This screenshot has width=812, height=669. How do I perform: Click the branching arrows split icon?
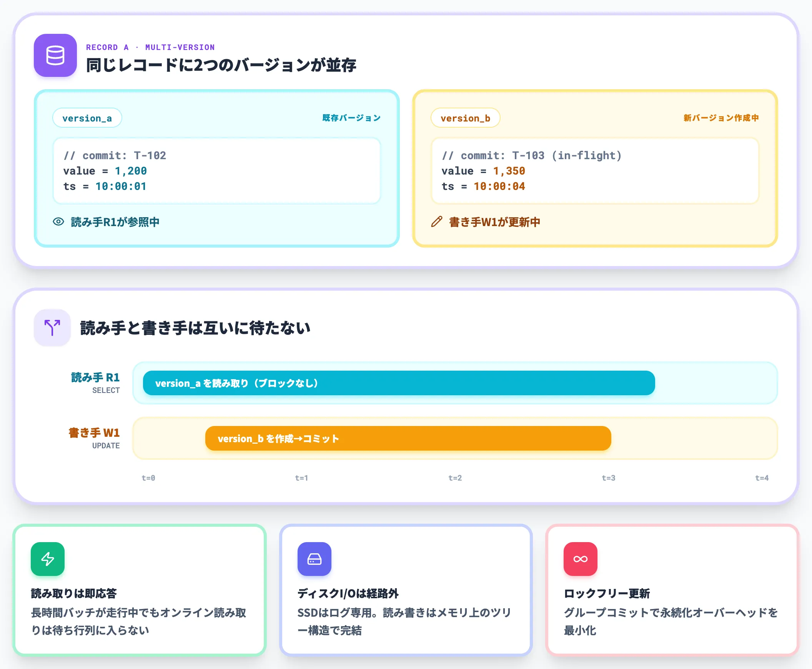click(52, 328)
